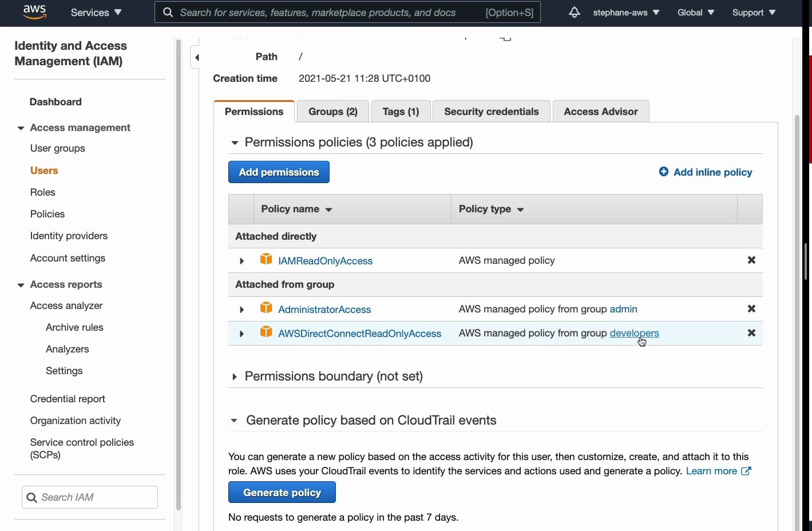The height and width of the screenshot is (531, 812).
Task: Click the magnifier icon in Search IAM box
Action: pyautogui.click(x=32, y=497)
